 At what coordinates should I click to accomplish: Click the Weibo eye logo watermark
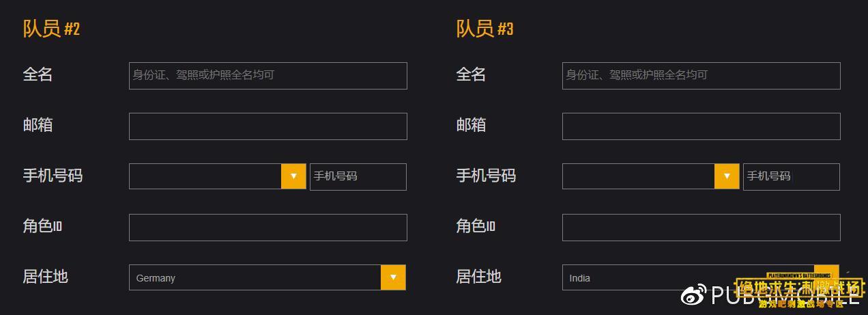pos(695,295)
